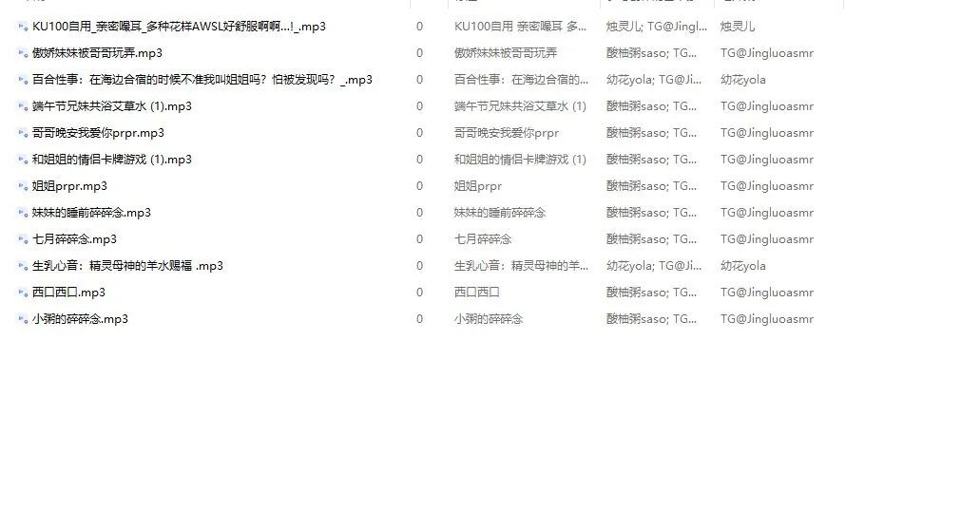The image size is (980, 511).
Task: Click album TG@Jingluoasmr in 七月碎碎念 row
Action: tap(766, 238)
